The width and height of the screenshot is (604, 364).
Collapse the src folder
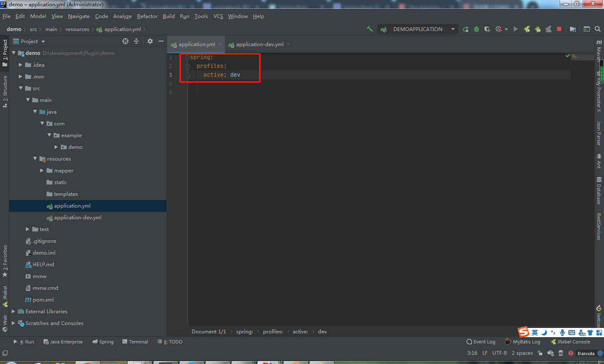[x=21, y=88]
